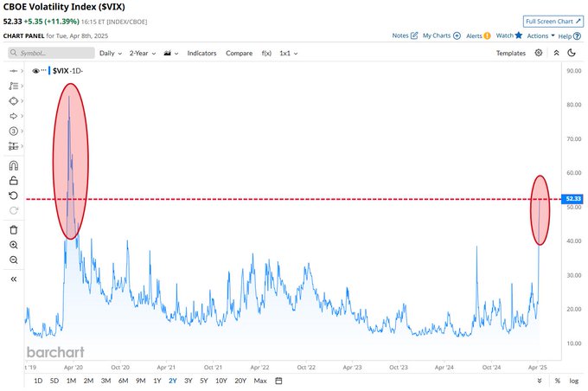The image size is (588, 391).
Task: Zoom in using the magnifier plus icon
Action: click(x=13, y=245)
